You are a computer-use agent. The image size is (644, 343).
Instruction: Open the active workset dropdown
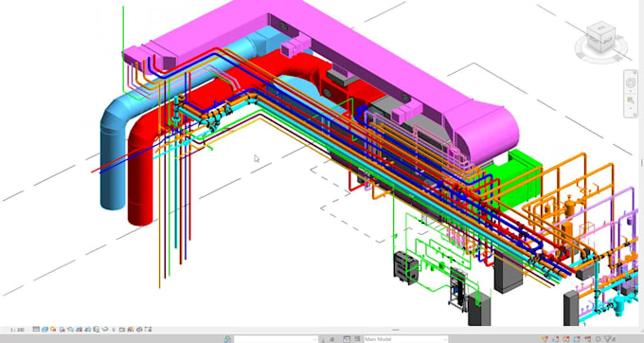(x=276, y=339)
